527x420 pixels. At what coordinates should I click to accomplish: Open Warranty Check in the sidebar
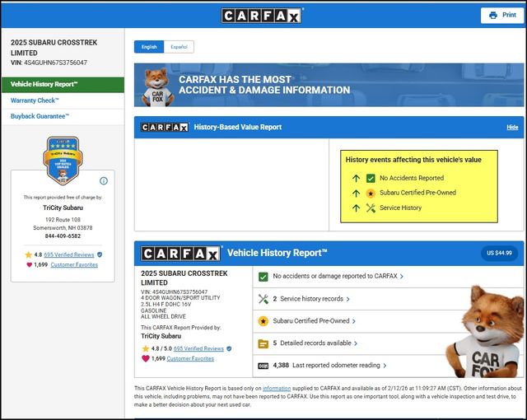[35, 100]
